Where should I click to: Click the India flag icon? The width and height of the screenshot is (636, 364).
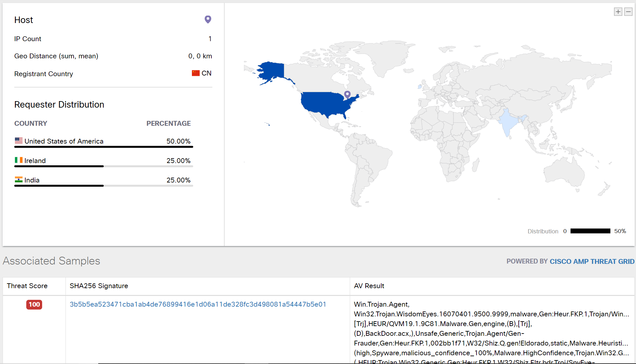coord(18,180)
